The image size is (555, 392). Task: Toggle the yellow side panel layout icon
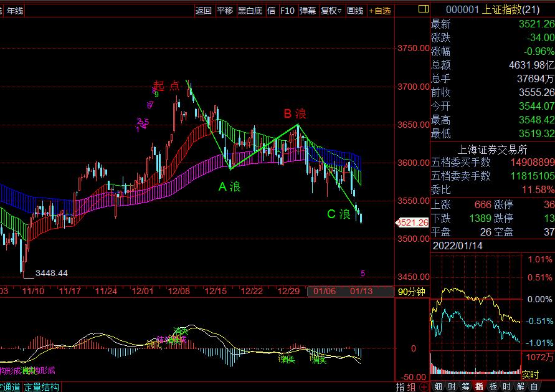coord(424,9)
